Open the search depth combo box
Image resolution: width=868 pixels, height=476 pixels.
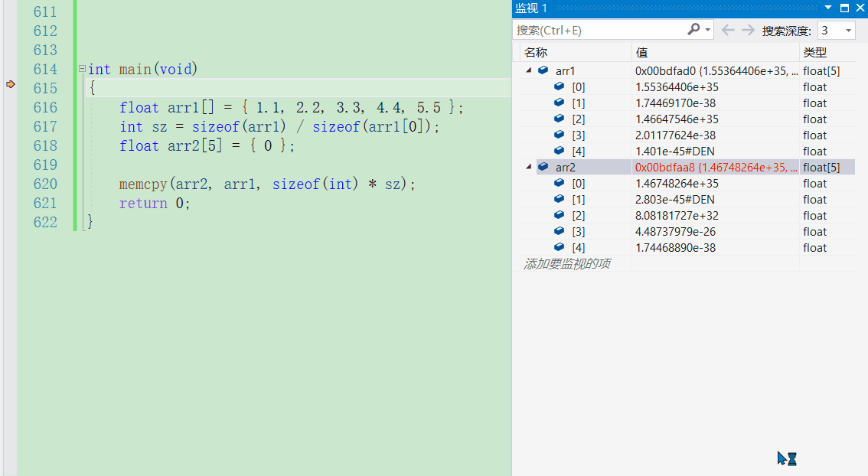coord(837,31)
